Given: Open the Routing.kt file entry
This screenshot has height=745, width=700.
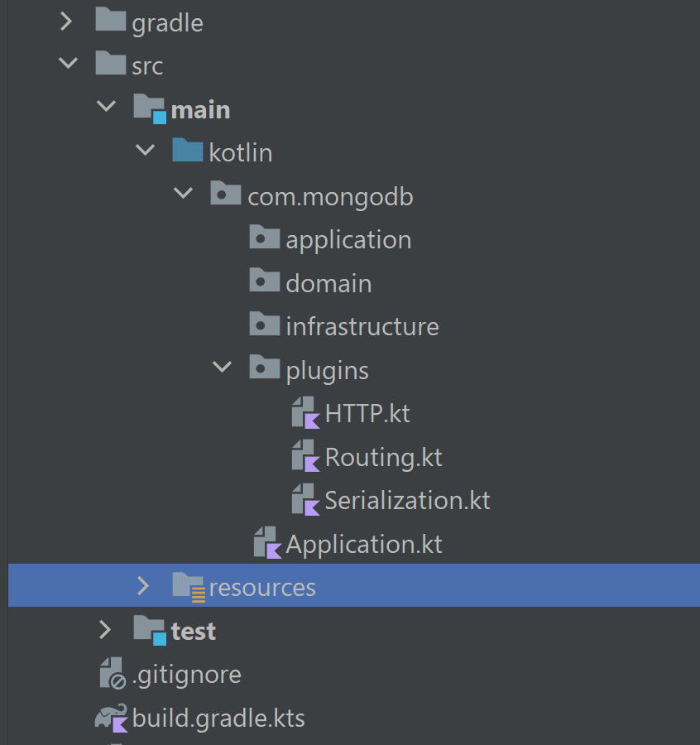Looking at the screenshot, I should tap(383, 456).
